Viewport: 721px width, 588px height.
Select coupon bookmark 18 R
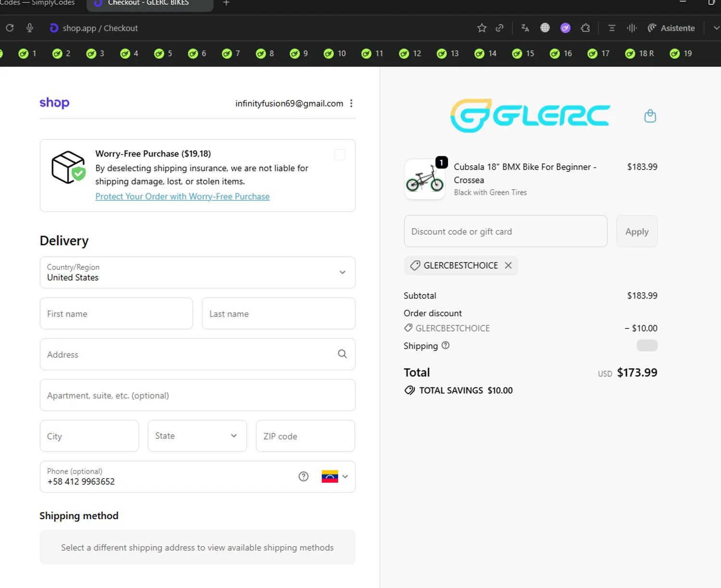pos(640,53)
